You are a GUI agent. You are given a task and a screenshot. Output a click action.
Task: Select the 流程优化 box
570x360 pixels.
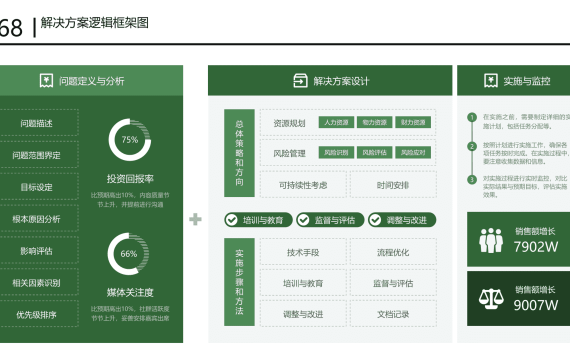point(393,252)
